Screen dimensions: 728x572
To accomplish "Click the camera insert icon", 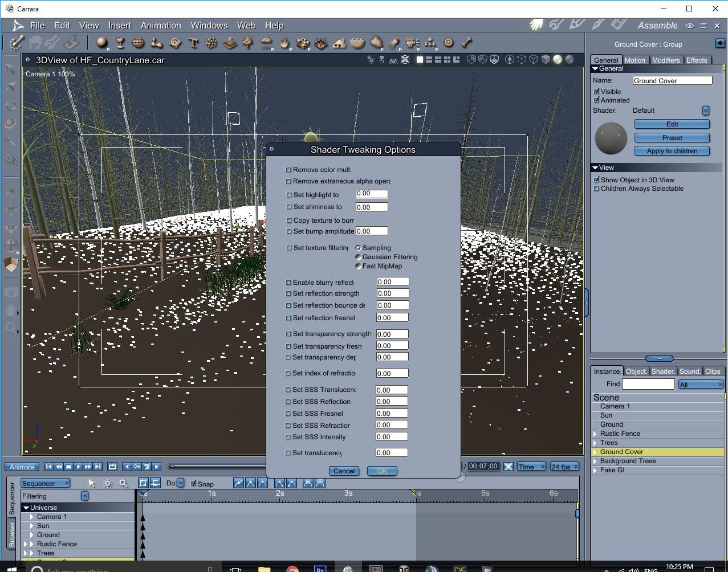I will 412,43.
